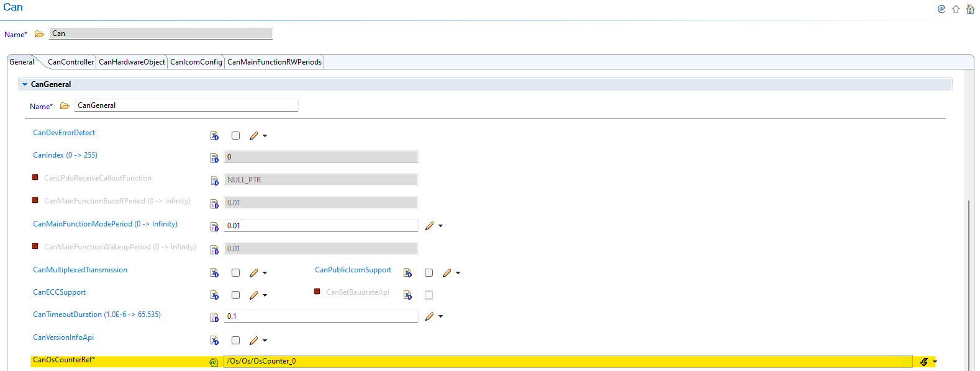Click the CanMainFunctionModePeriod label link
This screenshot has width=980, height=371.
pyautogui.click(x=105, y=224)
